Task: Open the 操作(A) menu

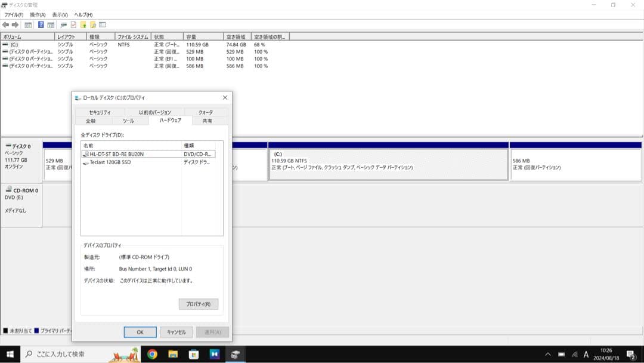Action: pyautogui.click(x=38, y=14)
